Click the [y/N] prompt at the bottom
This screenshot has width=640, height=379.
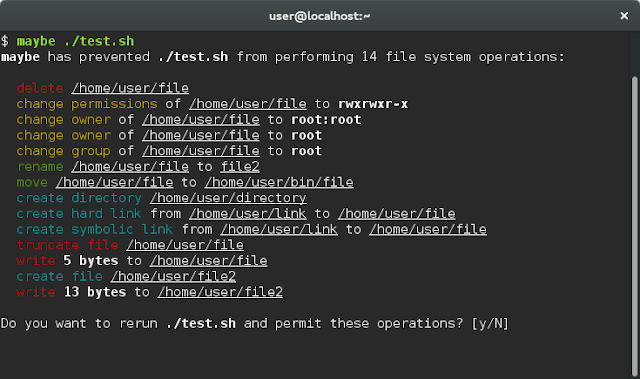coord(490,324)
